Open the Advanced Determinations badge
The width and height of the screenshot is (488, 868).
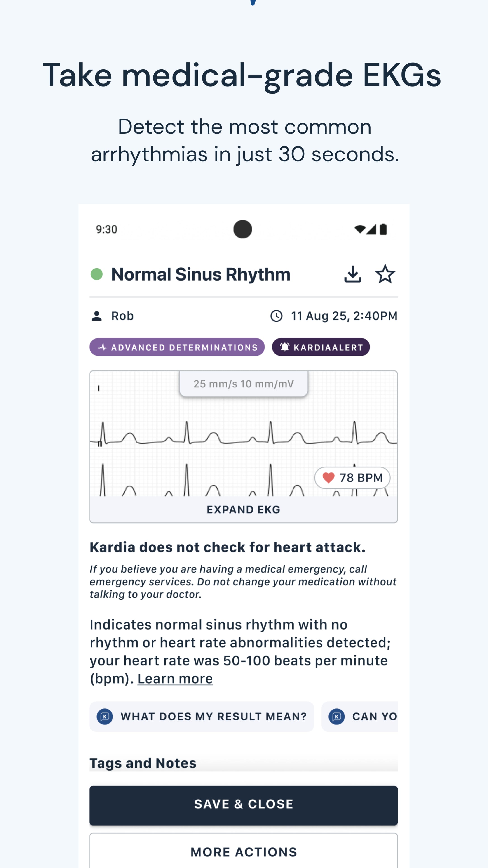[x=177, y=347]
